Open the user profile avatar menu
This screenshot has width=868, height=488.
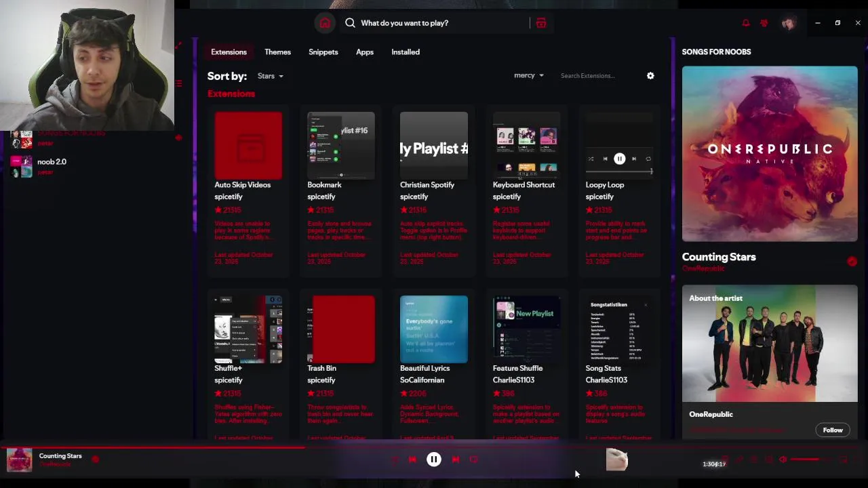pyautogui.click(x=788, y=23)
